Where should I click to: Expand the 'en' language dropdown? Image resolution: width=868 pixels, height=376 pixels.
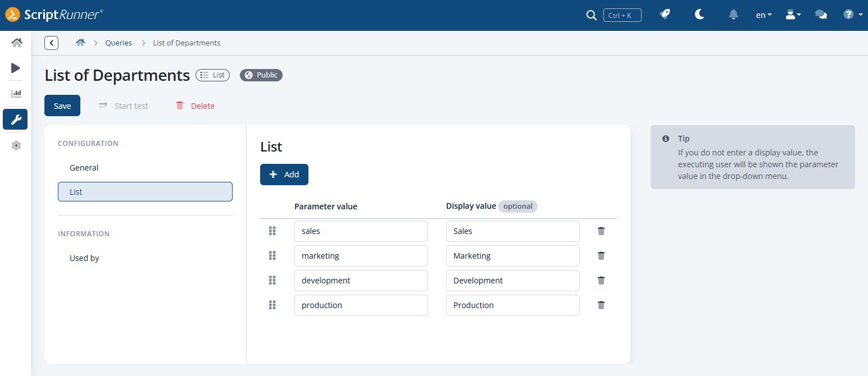click(x=764, y=15)
